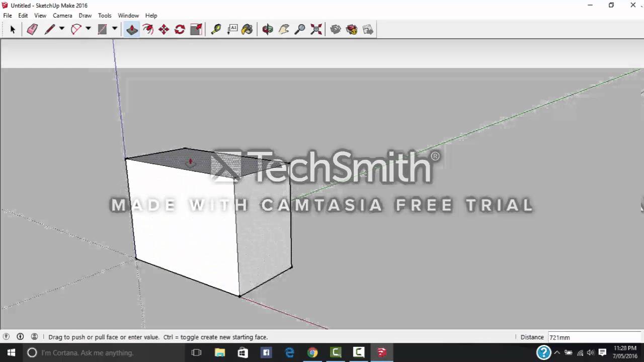This screenshot has height=362, width=644.
Task: Open the Action Center notifications icon
Action: coord(602,352)
